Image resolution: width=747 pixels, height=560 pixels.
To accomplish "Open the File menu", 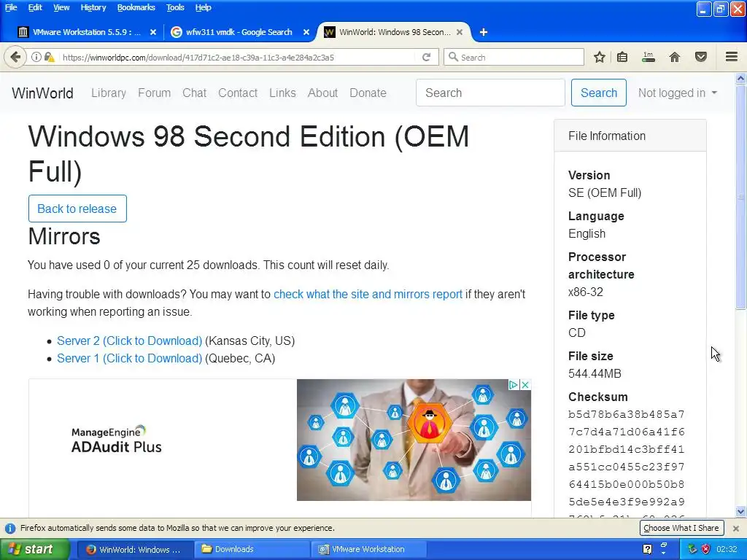I will pyautogui.click(x=11, y=7).
